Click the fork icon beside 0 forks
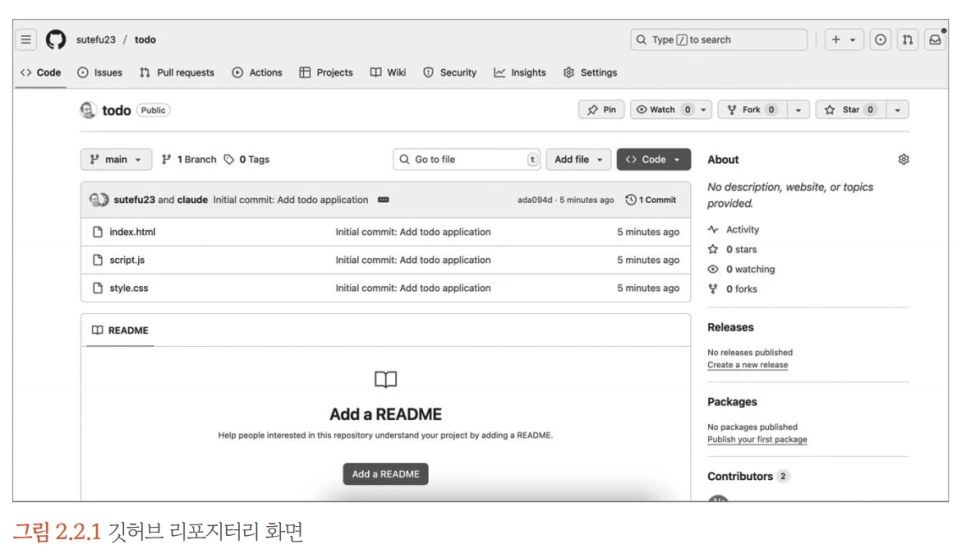This screenshot has width=966, height=554. [x=713, y=289]
